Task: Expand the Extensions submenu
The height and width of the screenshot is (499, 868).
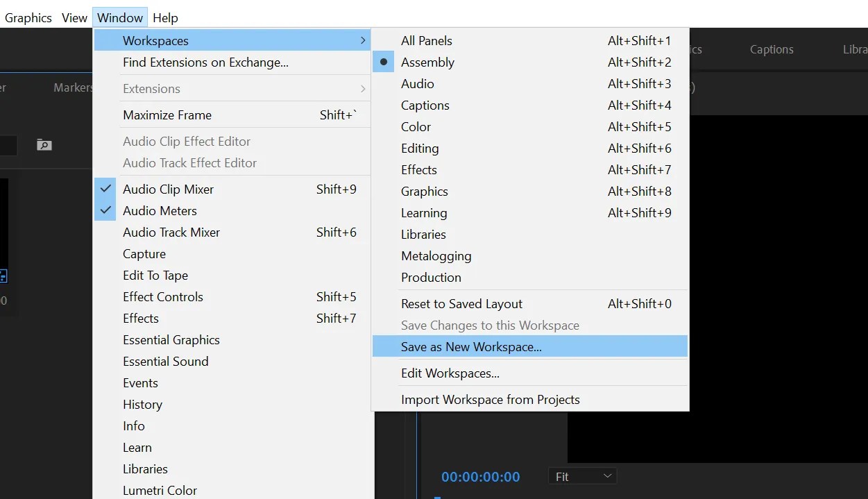Action: coord(362,89)
